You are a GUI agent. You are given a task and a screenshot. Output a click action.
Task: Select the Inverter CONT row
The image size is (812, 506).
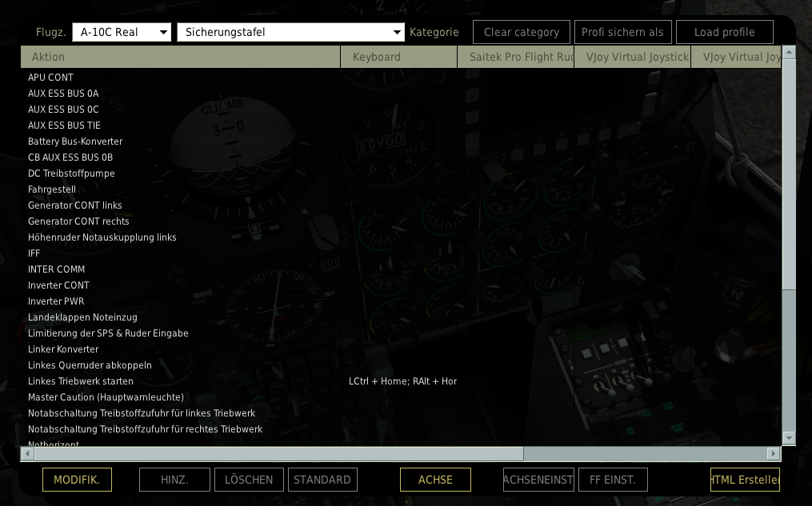[401, 285]
